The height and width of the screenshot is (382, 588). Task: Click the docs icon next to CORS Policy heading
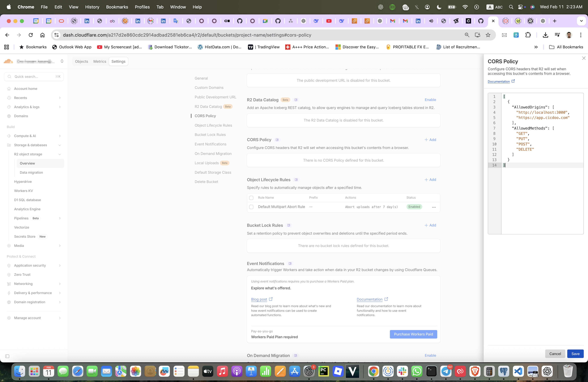[277, 140]
